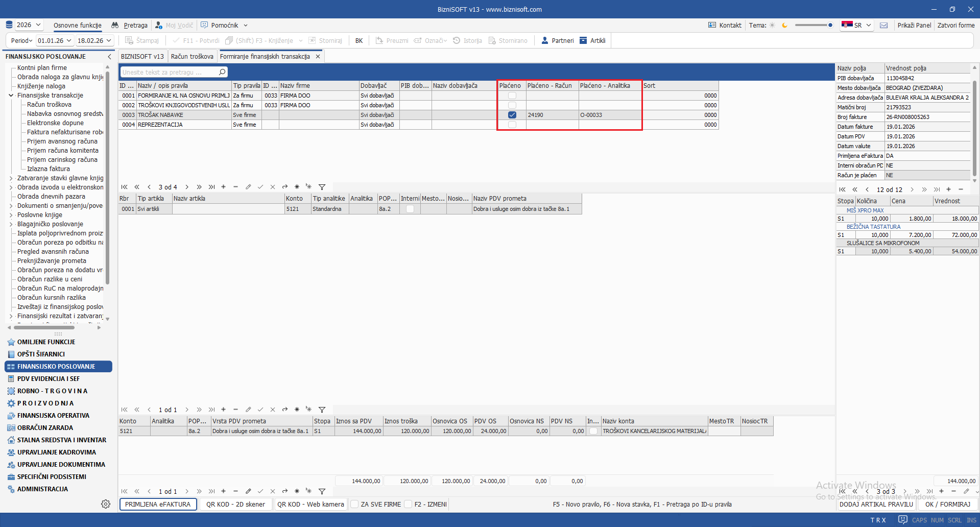Toggle the F2 - IZMENI checkbox

pyautogui.click(x=408, y=504)
